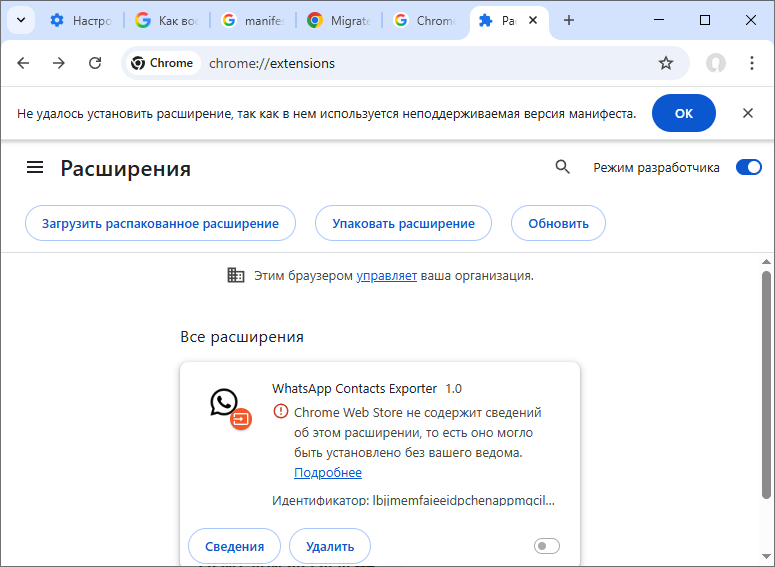Reload the page with refresh icon
The image size is (775, 567).
coord(95,63)
